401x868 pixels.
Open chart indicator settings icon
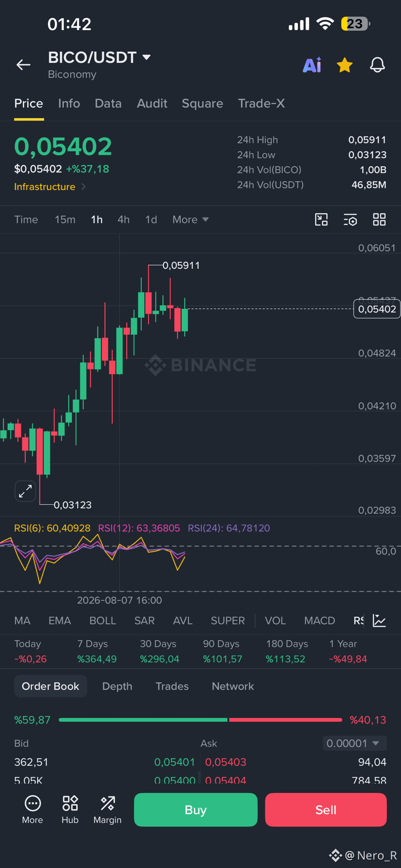(x=350, y=219)
